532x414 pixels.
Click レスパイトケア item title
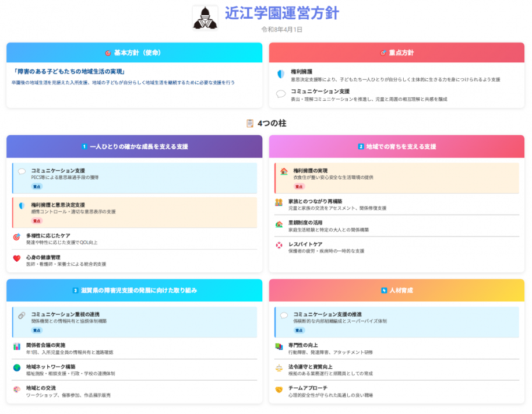point(305,244)
